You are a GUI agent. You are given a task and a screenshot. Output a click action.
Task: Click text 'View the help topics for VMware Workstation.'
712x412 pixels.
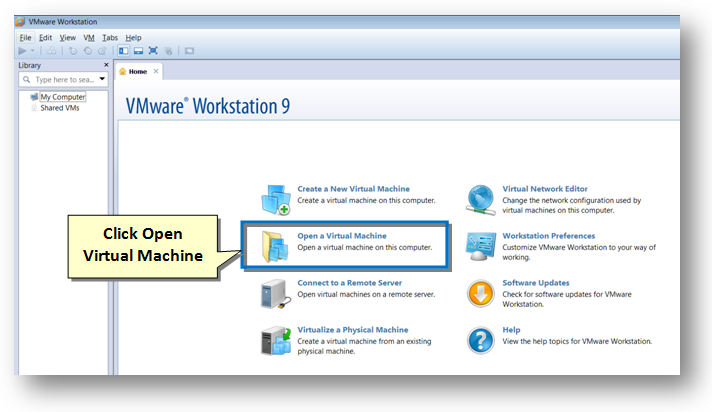pos(577,341)
